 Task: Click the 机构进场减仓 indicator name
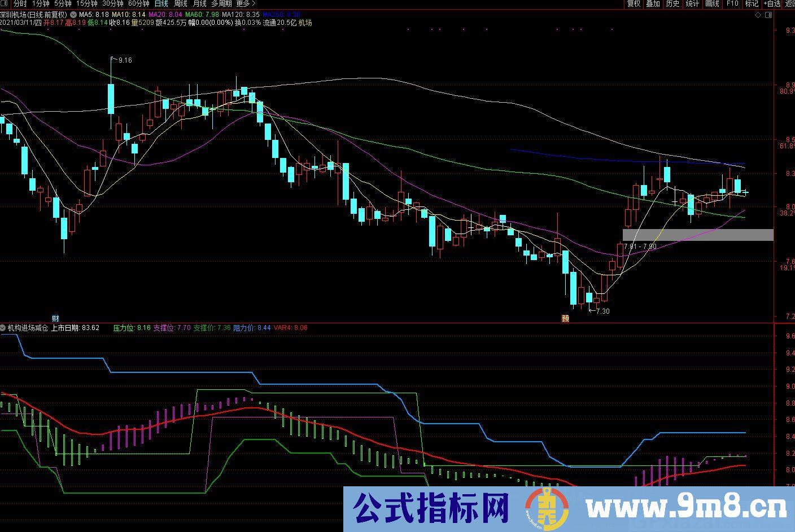tap(28, 327)
